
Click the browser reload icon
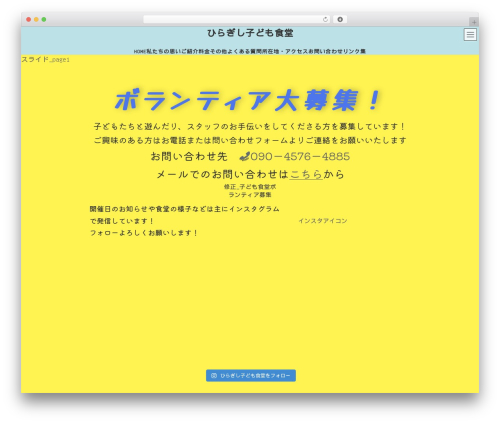point(325,20)
